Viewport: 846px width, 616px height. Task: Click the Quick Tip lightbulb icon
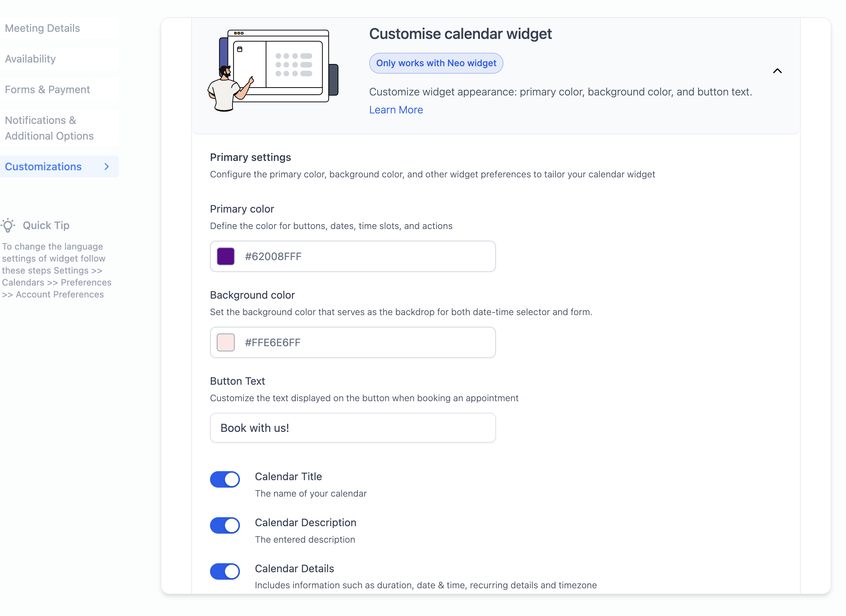point(8,225)
